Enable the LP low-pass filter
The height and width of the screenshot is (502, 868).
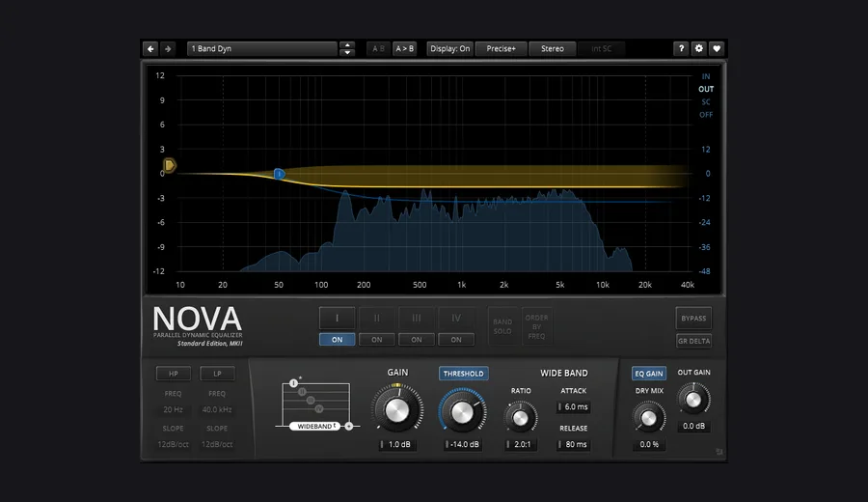(x=217, y=374)
